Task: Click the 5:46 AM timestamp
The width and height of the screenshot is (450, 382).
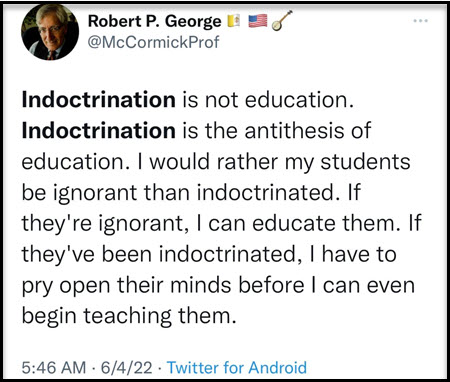Action: (54, 367)
